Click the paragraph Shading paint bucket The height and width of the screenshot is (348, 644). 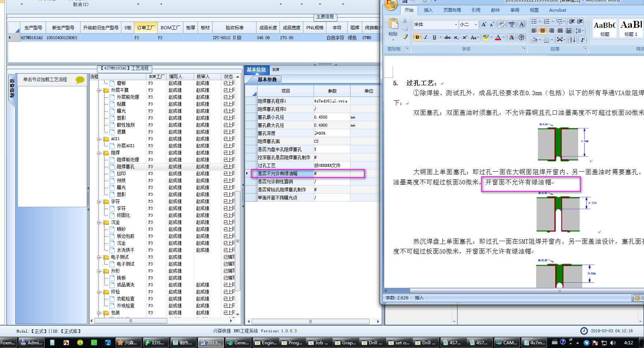tap(535, 40)
